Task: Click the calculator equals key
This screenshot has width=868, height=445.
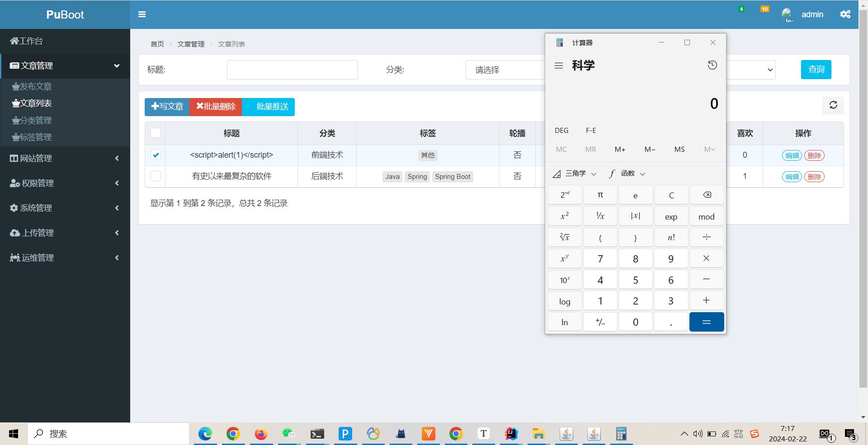Action: [x=707, y=322]
